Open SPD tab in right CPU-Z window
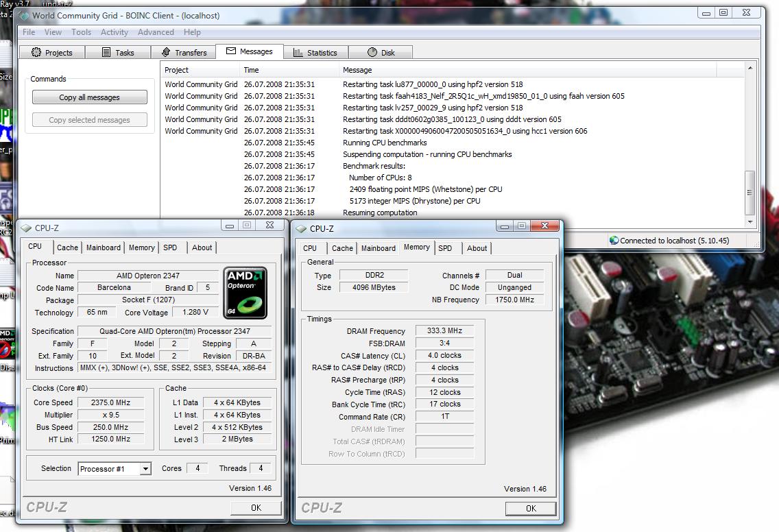The height and width of the screenshot is (532, 779). 445,248
